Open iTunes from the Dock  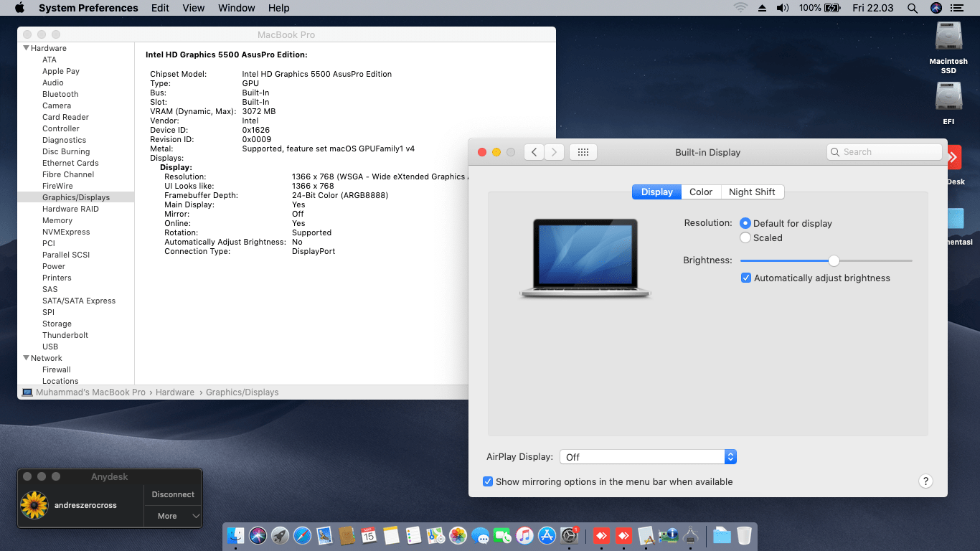(524, 535)
